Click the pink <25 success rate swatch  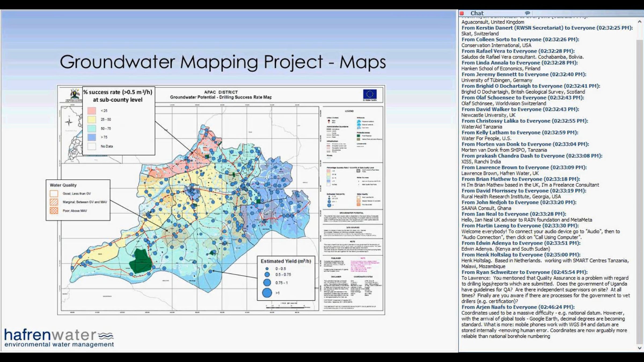[92, 111]
